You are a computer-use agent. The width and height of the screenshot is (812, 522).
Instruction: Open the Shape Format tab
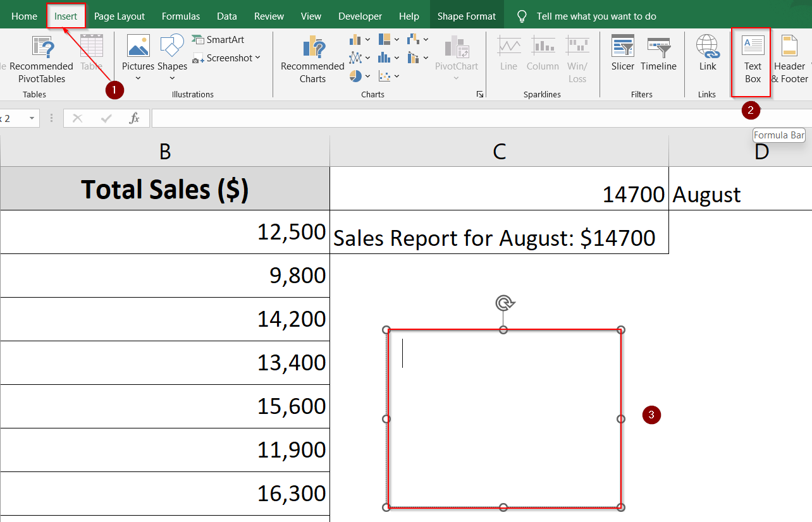tap(467, 16)
